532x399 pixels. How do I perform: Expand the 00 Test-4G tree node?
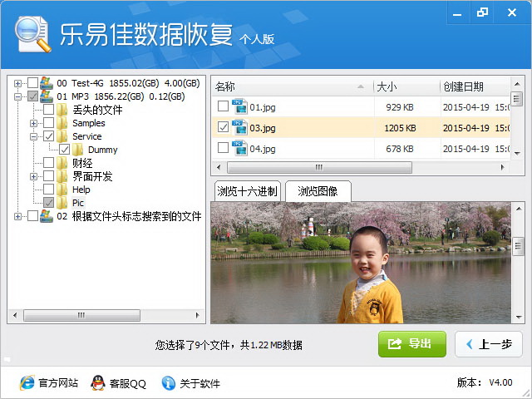tap(18, 83)
